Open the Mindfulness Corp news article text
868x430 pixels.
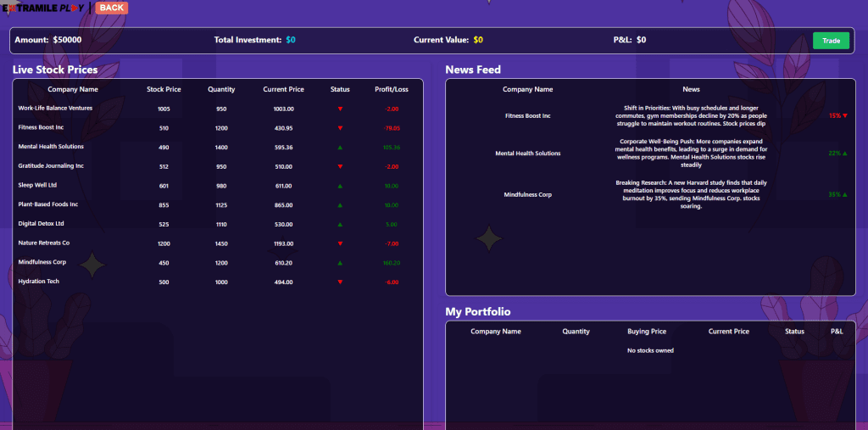click(x=691, y=194)
